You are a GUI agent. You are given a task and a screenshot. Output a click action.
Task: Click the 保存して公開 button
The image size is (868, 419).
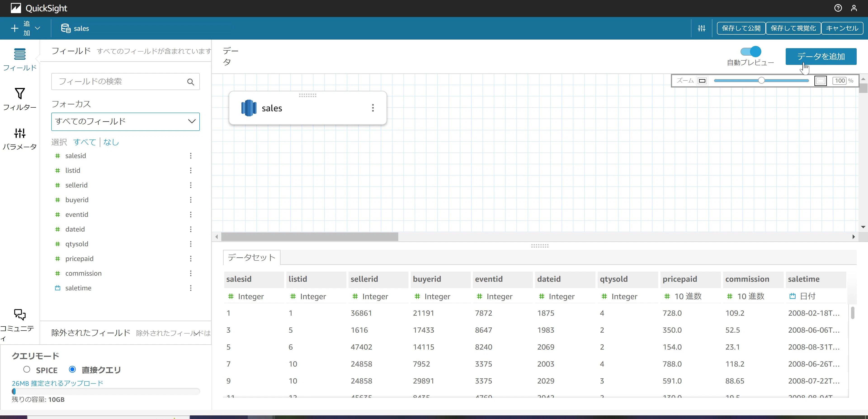tap(741, 28)
